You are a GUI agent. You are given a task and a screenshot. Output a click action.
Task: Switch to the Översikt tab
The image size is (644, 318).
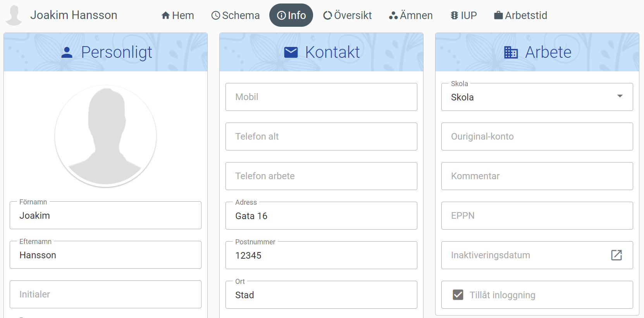pos(348,16)
